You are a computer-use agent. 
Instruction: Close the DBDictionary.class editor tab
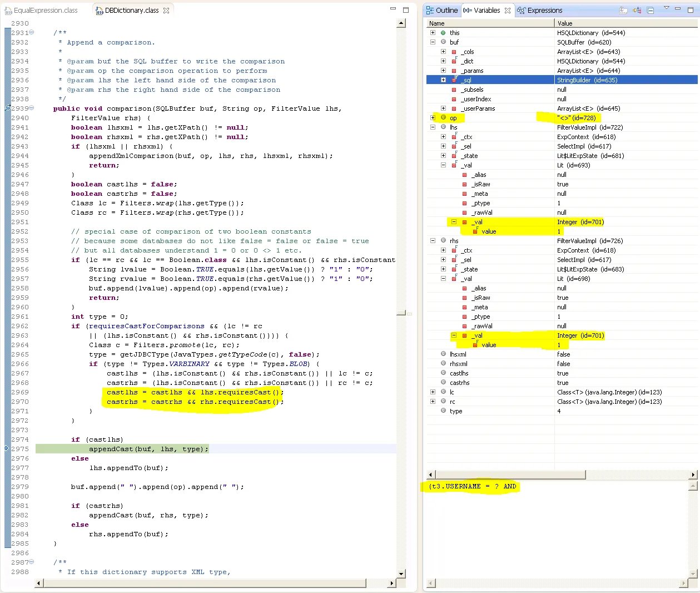tap(166, 11)
